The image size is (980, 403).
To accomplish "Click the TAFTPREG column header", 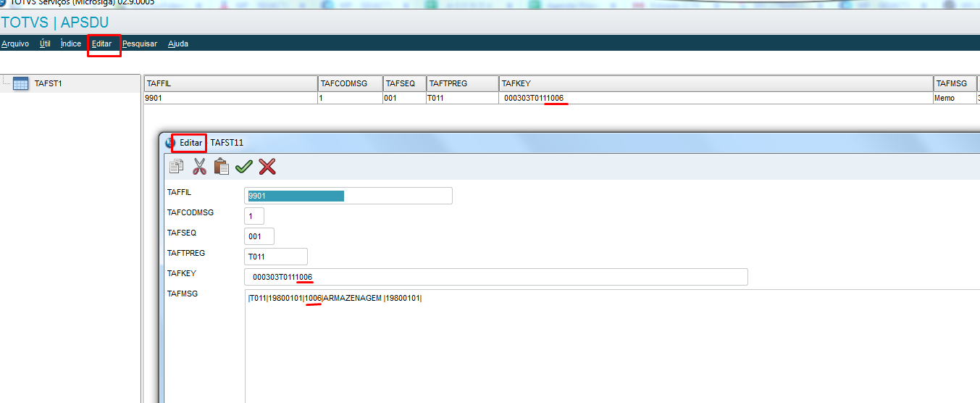I will click(x=463, y=83).
